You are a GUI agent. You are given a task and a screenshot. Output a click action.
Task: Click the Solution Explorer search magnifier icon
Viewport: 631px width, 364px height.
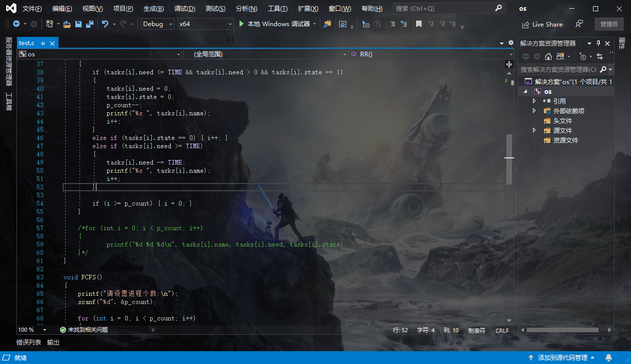603,69
